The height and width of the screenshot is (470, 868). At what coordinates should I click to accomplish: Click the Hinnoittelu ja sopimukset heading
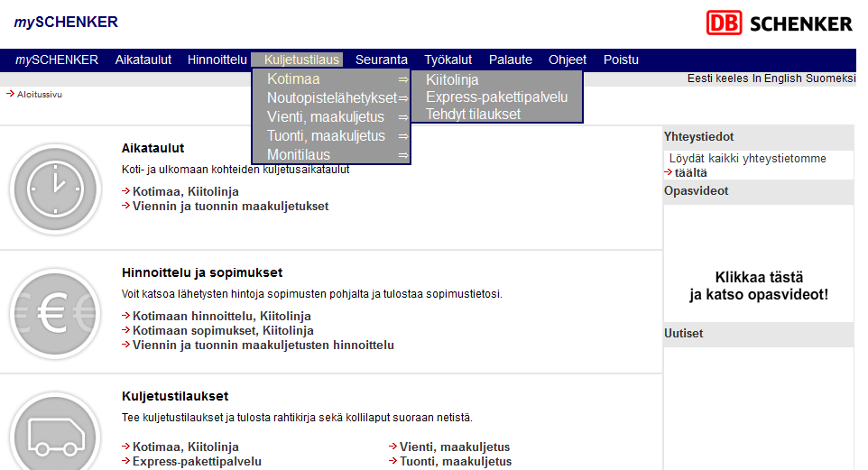[x=202, y=272]
